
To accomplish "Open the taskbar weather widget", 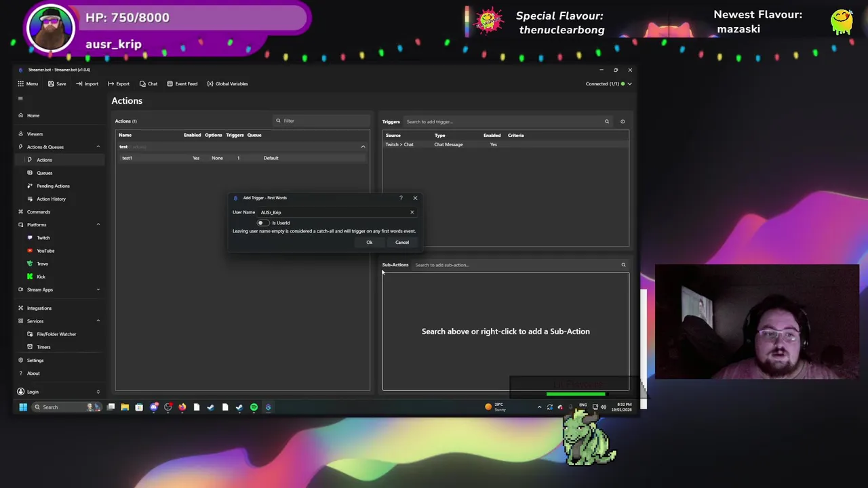I will (x=495, y=407).
